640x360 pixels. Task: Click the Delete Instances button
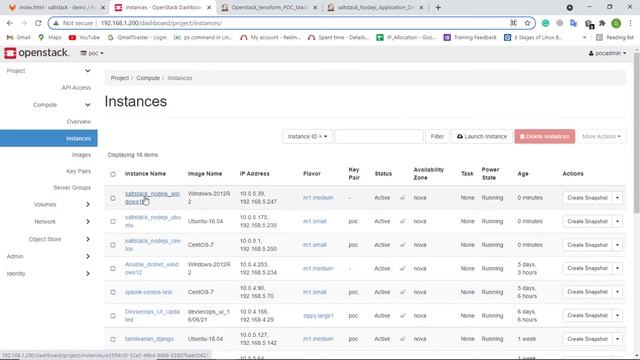pyautogui.click(x=544, y=136)
